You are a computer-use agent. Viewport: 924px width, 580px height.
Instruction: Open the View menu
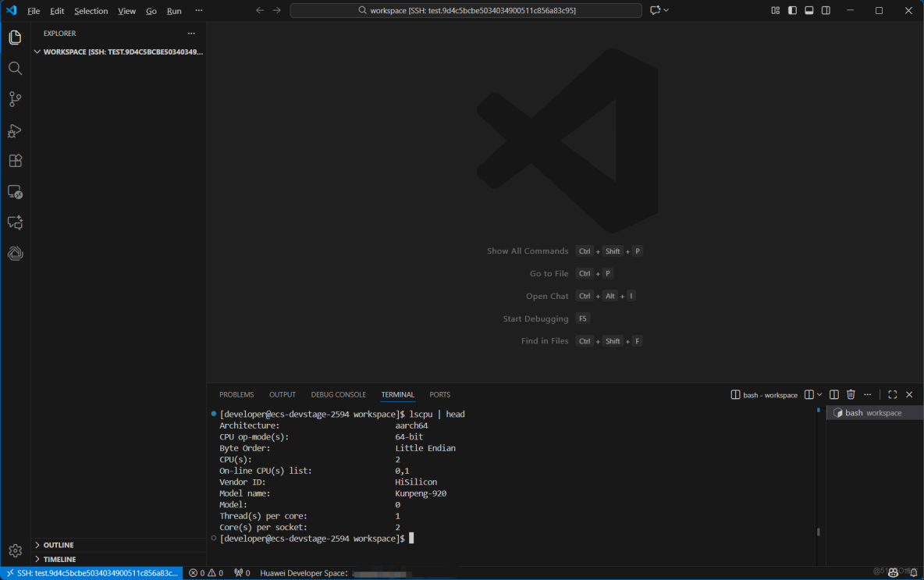click(x=126, y=11)
